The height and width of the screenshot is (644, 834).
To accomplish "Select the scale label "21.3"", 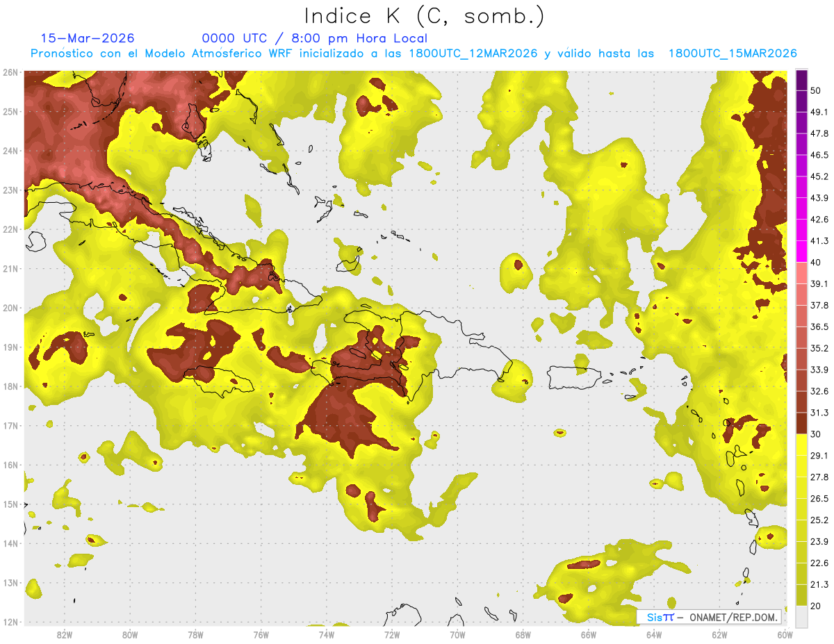I will pyautogui.click(x=819, y=584).
